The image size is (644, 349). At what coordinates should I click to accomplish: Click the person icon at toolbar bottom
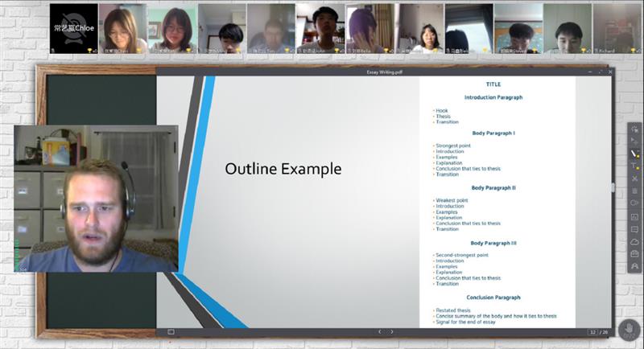(x=634, y=266)
